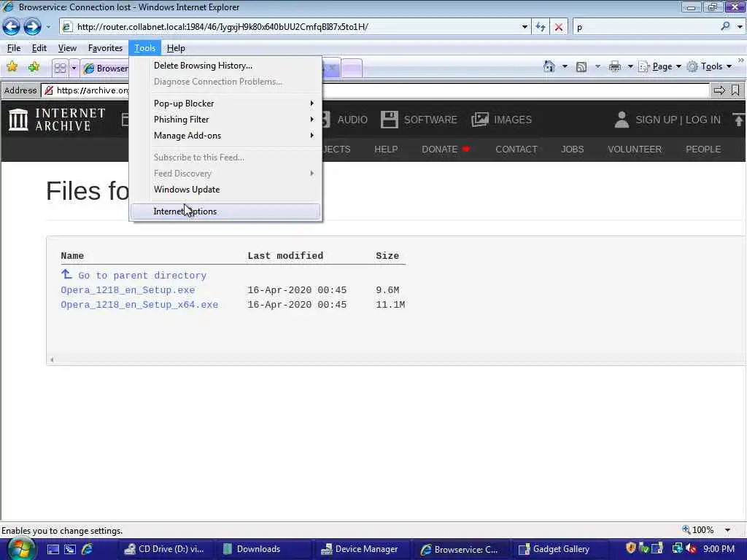
Task: Open the 100% zoom level dropdown
Action: point(728,530)
